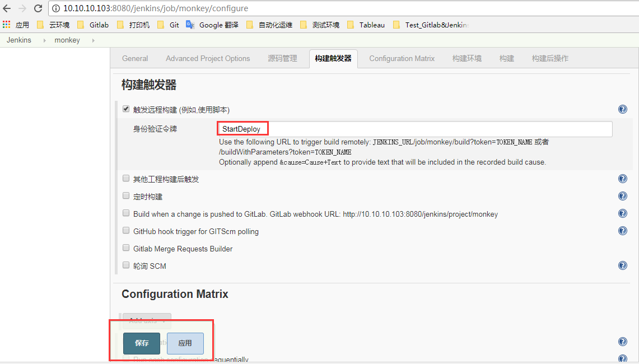Expand breadcrumb arrow after Jenkins
Image resolution: width=639 pixels, height=364 pixels.
pyautogui.click(x=44, y=40)
